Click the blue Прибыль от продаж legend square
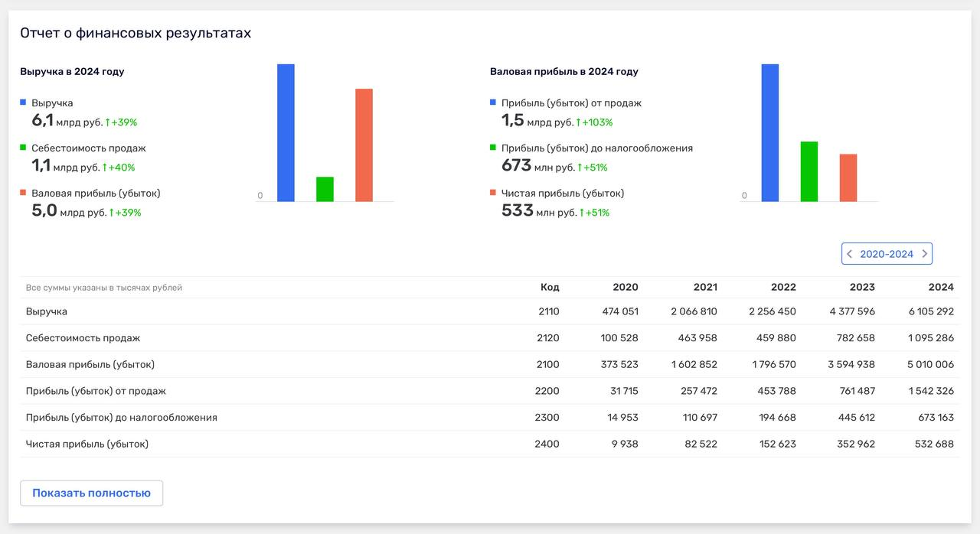 (493, 102)
